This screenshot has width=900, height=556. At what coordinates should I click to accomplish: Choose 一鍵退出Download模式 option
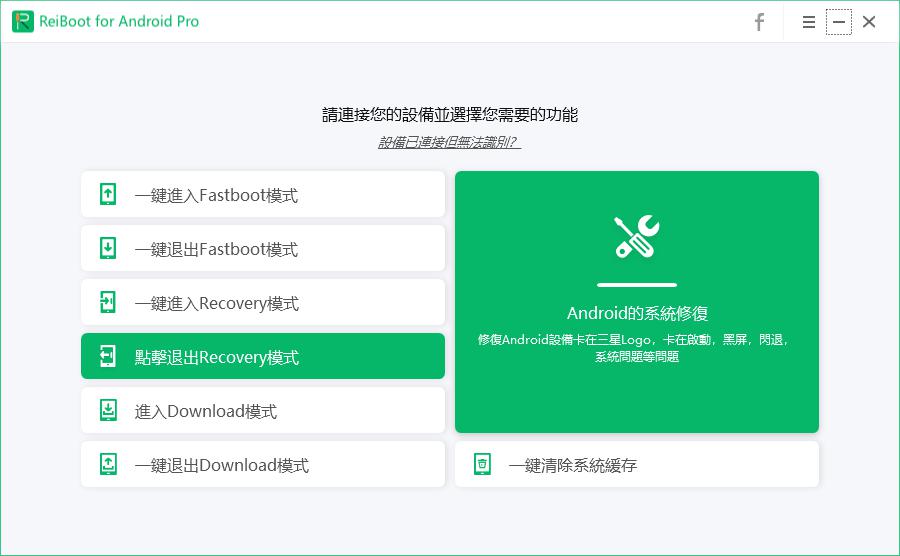(262, 465)
